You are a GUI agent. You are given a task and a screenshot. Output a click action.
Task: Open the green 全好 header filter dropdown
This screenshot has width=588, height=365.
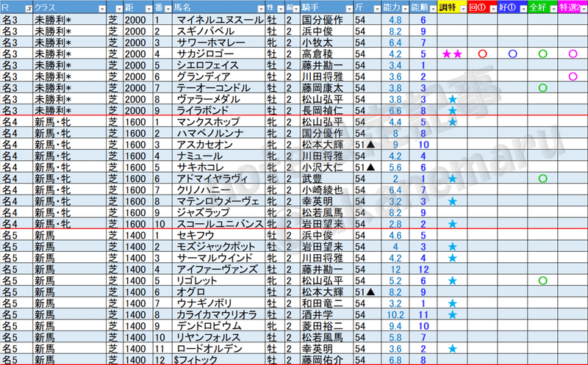553,9
